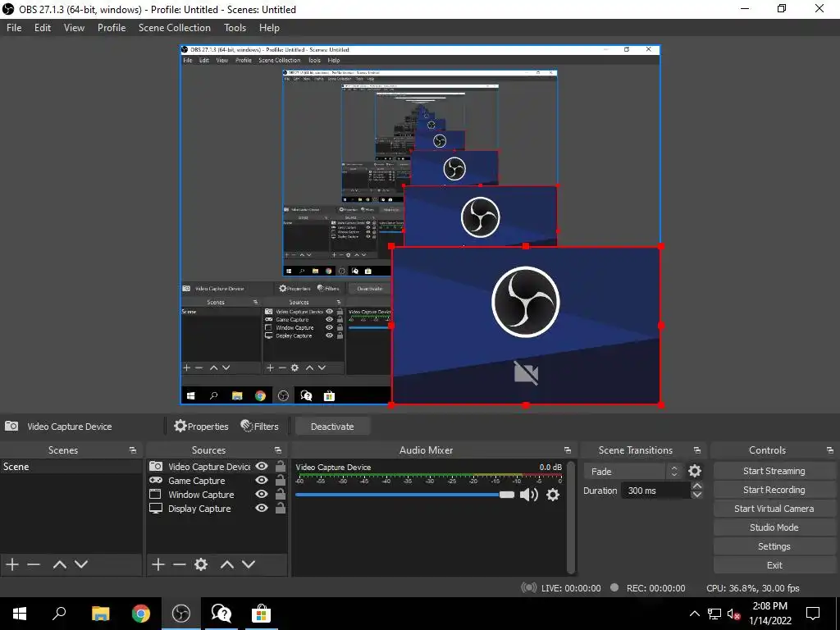Open Fade transition properties gear

[x=695, y=471]
